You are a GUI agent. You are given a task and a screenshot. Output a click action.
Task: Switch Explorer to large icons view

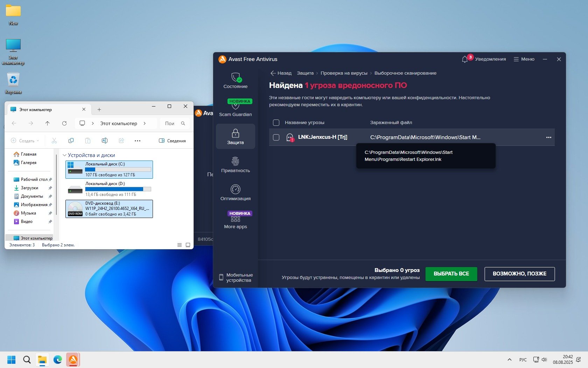188,245
